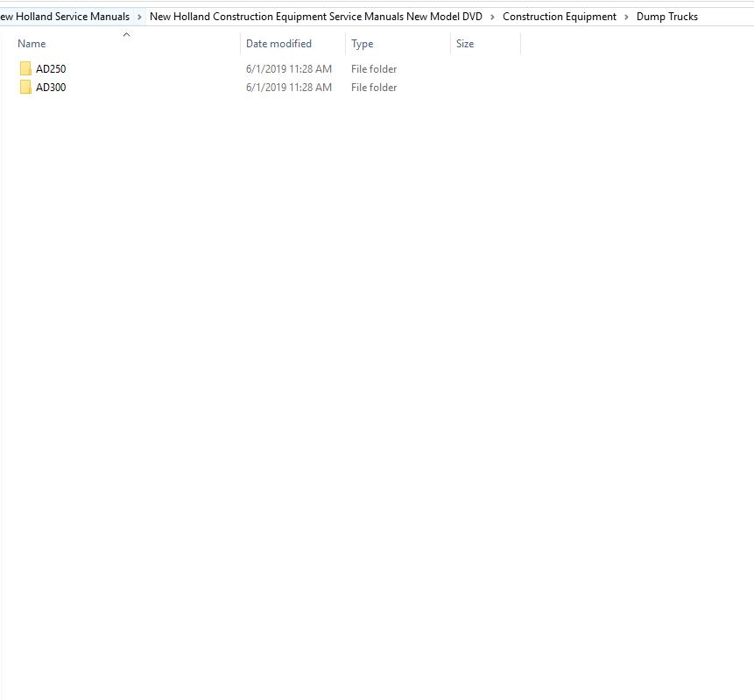Go to Construction Equipment breadcrumb
The height and width of the screenshot is (700, 754).
tap(560, 17)
